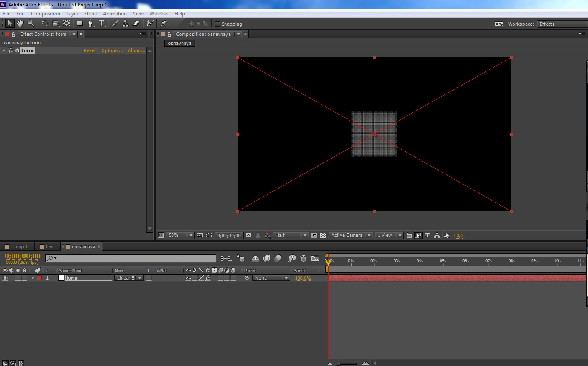Select the Rotation tool

tap(45, 24)
